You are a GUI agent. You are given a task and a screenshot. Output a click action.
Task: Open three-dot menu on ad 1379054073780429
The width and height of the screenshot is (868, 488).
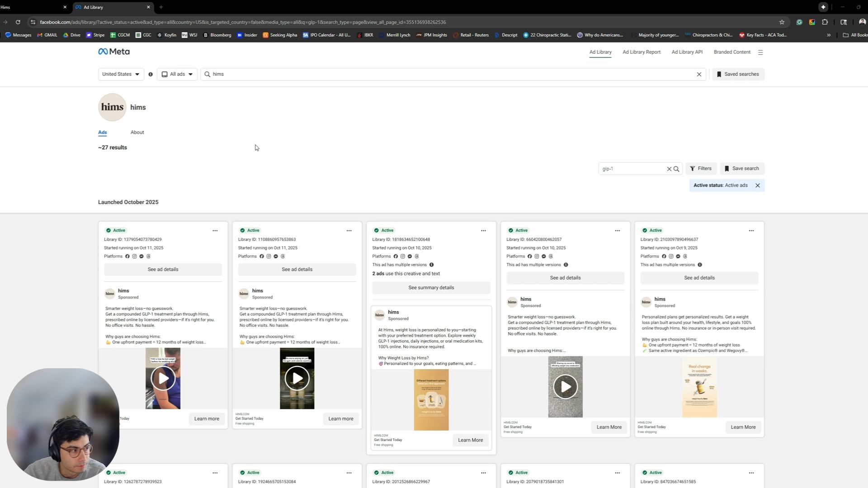point(215,231)
